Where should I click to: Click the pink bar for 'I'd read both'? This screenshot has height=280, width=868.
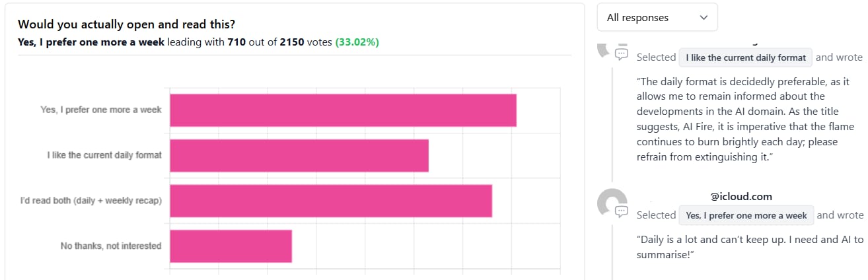tap(331, 201)
